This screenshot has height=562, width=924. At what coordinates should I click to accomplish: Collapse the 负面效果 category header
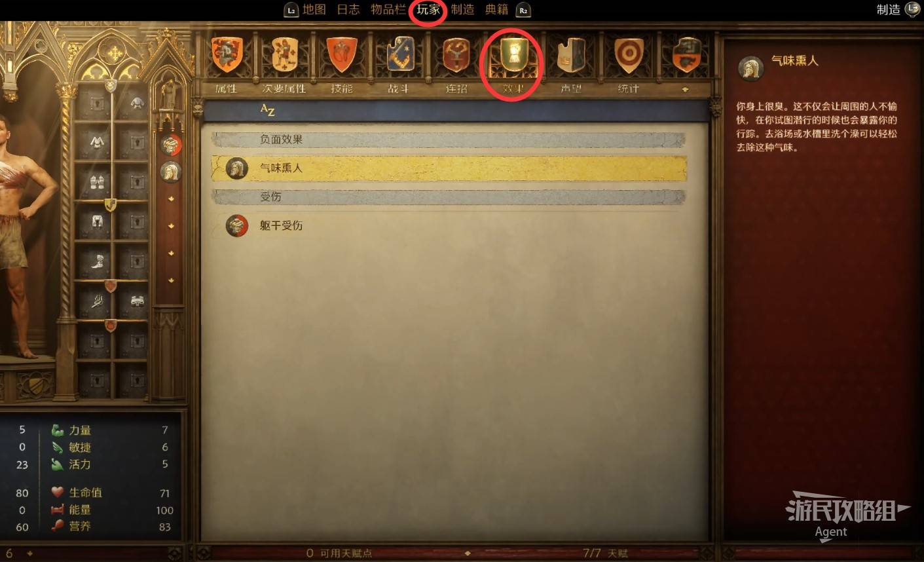[449, 140]
